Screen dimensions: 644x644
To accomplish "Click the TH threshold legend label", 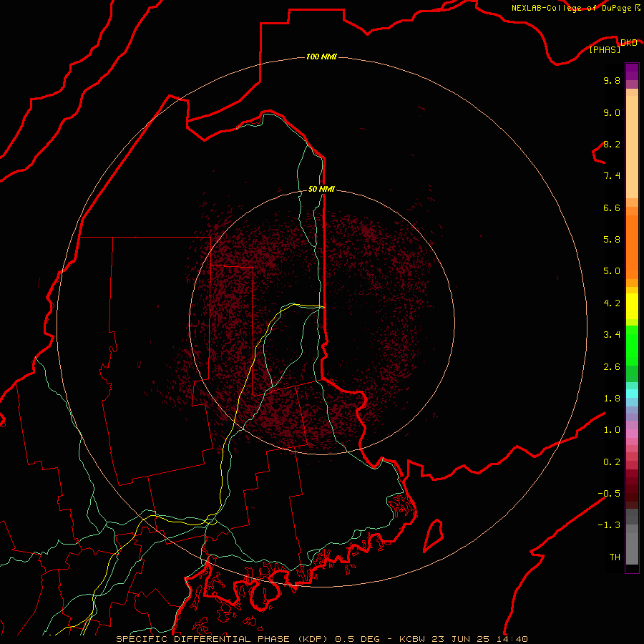I will tap(615, 557).
